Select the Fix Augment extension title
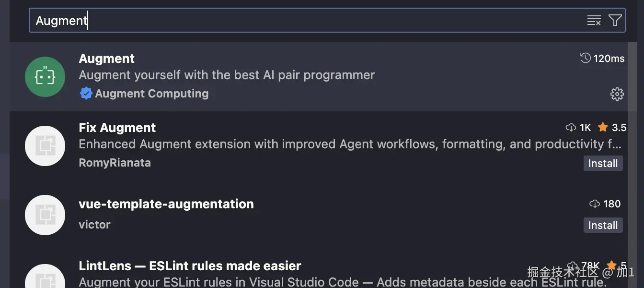Image resolution: width=644 pixels, height=288 pixels. pyautogui.click(x=117, y=128)
